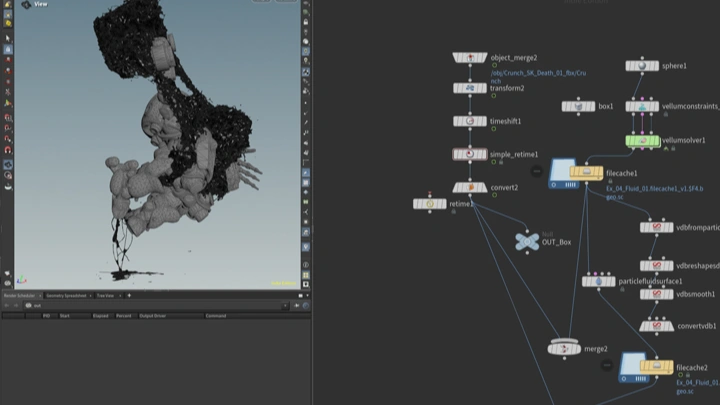Open the /obj/Crunch_SK_Death_01_fbx path link

538,77
